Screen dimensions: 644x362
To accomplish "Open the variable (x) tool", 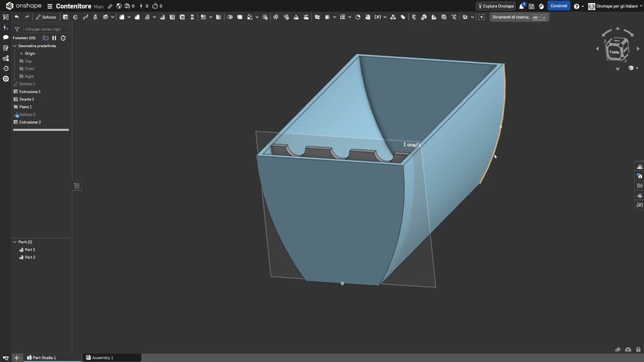I will click(378, 17).
